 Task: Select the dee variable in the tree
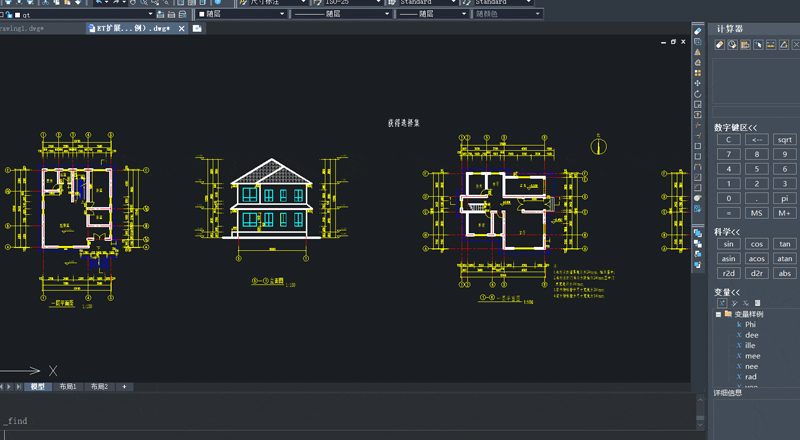pyautogui.click(x=752, y=335)
